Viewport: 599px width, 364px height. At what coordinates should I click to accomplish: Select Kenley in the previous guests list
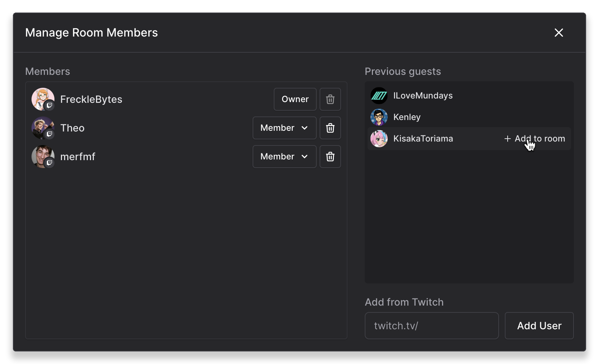click(x=407, y=117)
